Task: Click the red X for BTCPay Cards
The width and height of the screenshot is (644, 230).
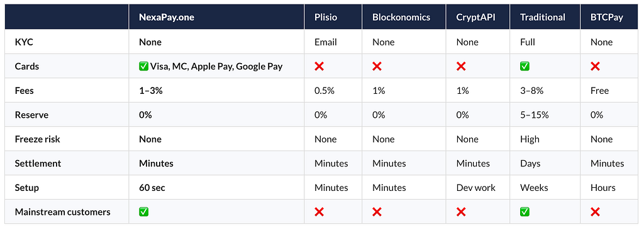Action: tap(595, 66)
